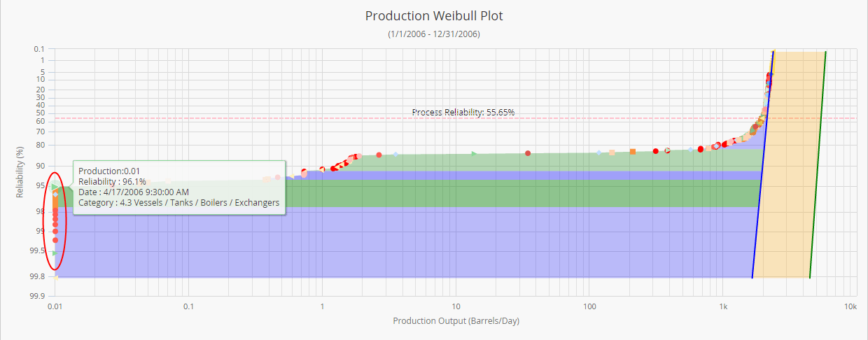Click the blue demonstrated production line

pyautogui.click(x=762, y=165)
